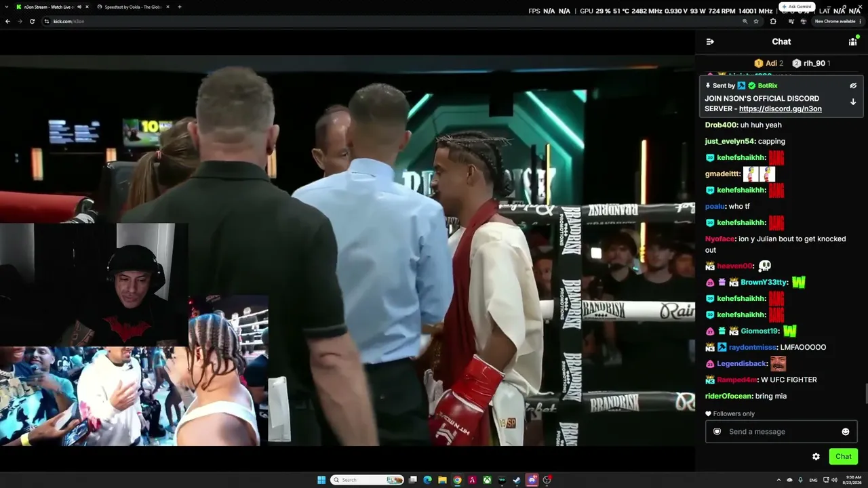This screenshot has height=488, width=868.
Task: Open the tab search dropdown
Action: point(7,7)
